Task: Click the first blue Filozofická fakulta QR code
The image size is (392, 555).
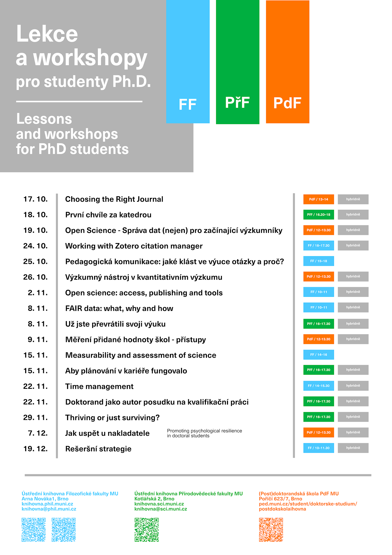Action: point(33,530)
